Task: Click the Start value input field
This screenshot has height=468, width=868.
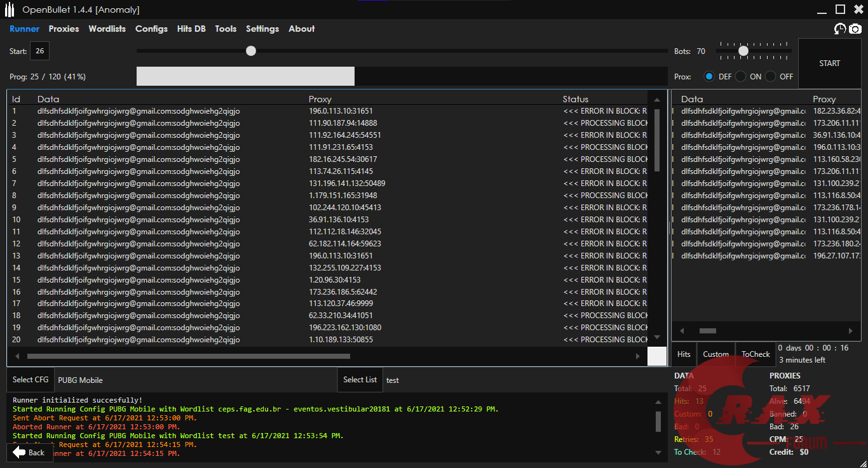Action: (x=39, y=51)
